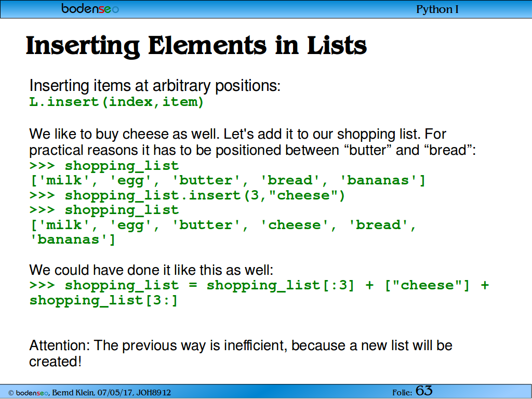Screen dimensions: 532x399
Task: Click the 'bananas'] line of the result
Action: (x=73, y=240)
